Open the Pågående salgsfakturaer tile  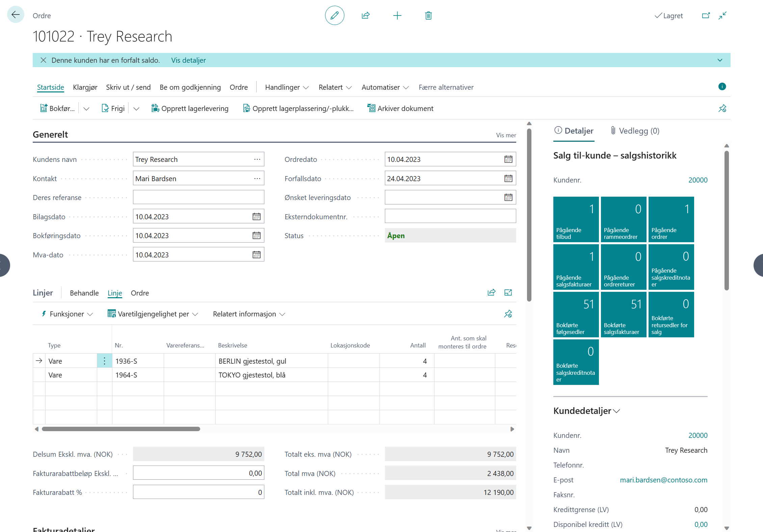point(576,267)
